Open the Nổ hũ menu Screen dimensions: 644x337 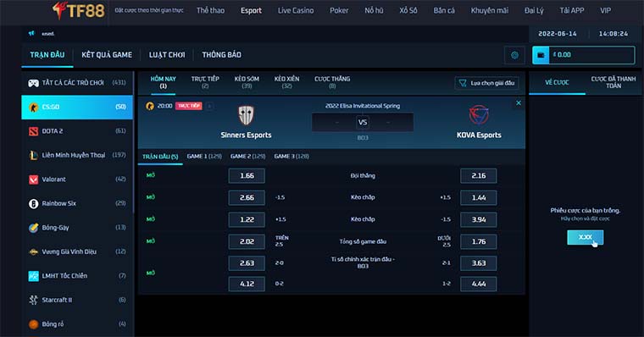(374, 11)
